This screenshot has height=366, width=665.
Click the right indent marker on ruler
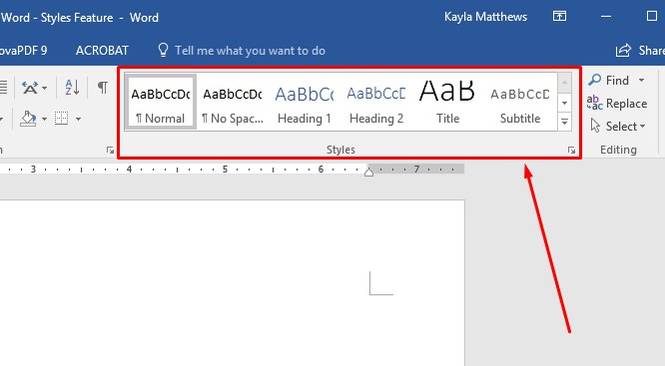[369, 172]
